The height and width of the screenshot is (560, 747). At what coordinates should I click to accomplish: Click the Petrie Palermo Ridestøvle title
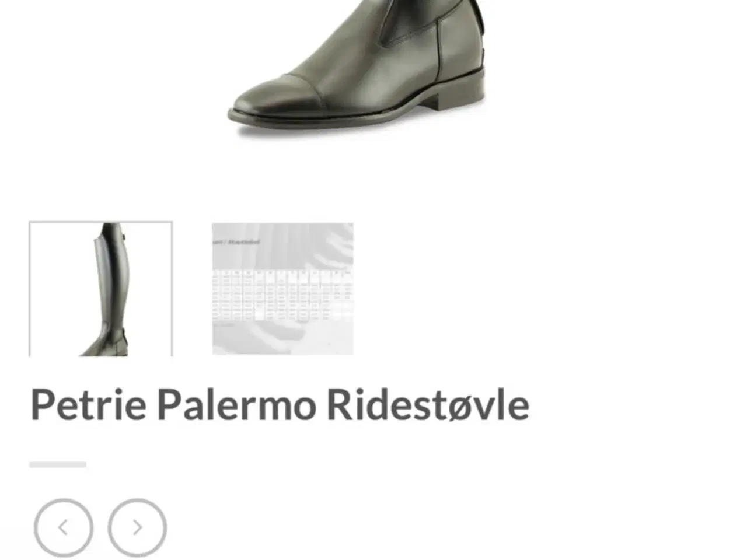point(280,404)
